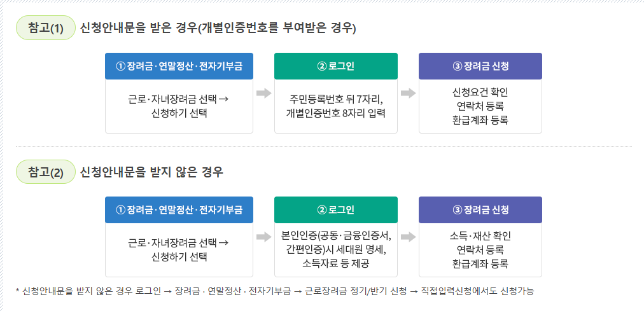The image size is (644, 311).
Task: Click the 주민등록번호 뒤 7자리 step box
Action: coord(336,106)
